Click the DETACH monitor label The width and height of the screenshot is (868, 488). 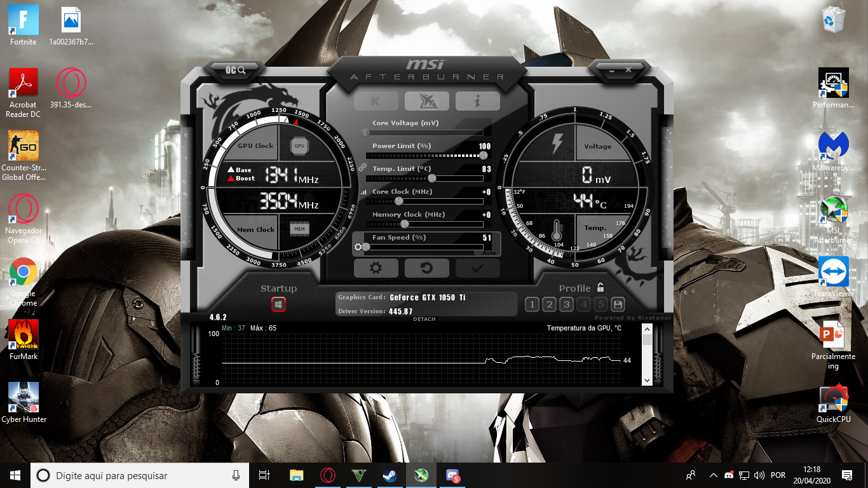click(424, 319)
